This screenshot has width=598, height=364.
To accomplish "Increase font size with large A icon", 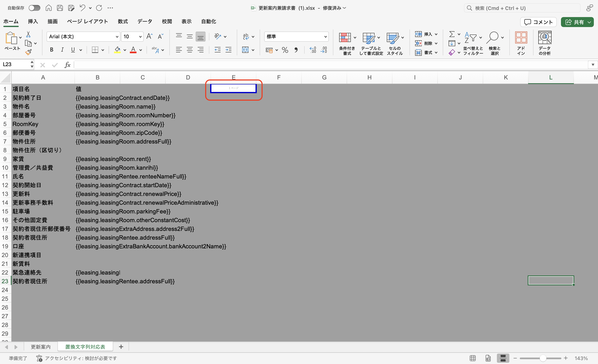I will [149, 36].
